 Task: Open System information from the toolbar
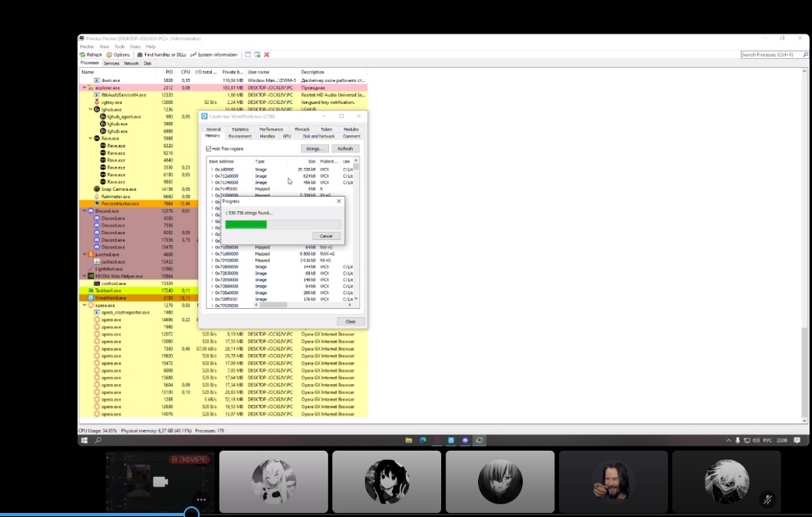(x=214, y=55)
